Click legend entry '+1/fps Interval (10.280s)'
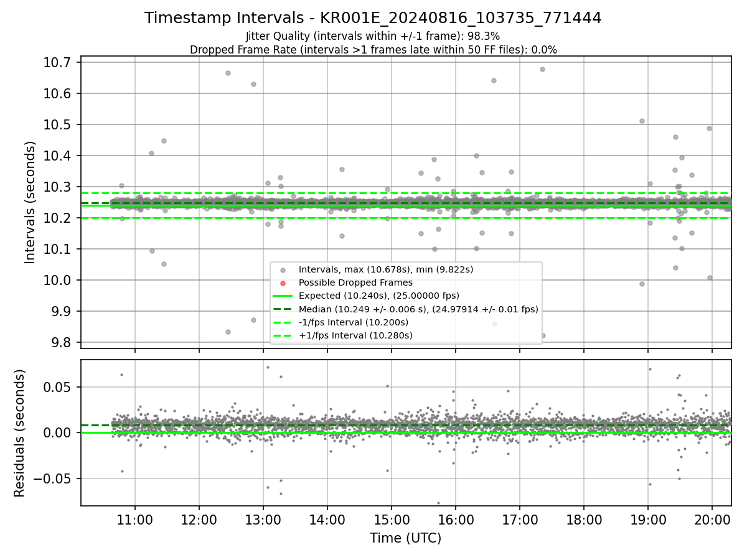 355,335
